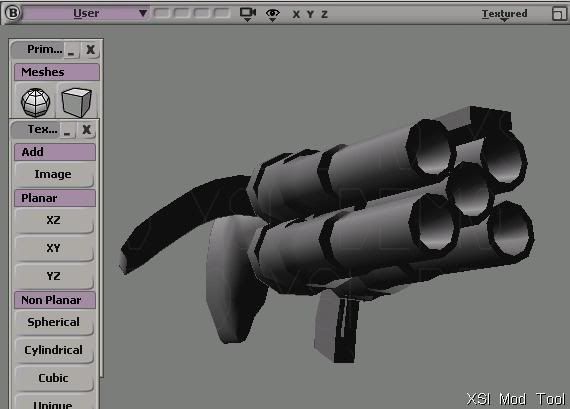Screen dimensions: 570x409
Task: Create a cube mesh primitive
Action: (x=76, y=102)
